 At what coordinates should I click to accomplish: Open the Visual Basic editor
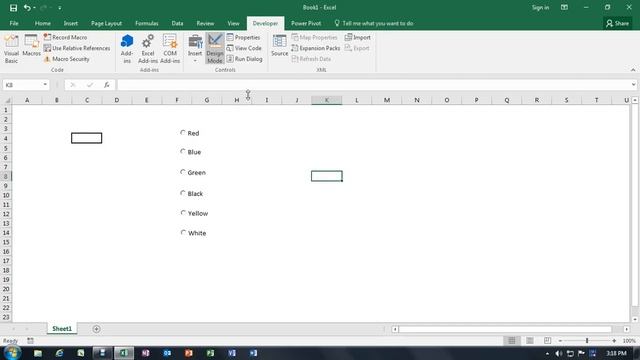[x=11, y=49]
